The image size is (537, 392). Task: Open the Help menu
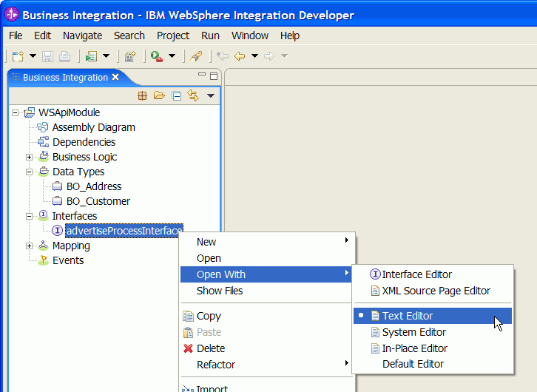(290, 36)
